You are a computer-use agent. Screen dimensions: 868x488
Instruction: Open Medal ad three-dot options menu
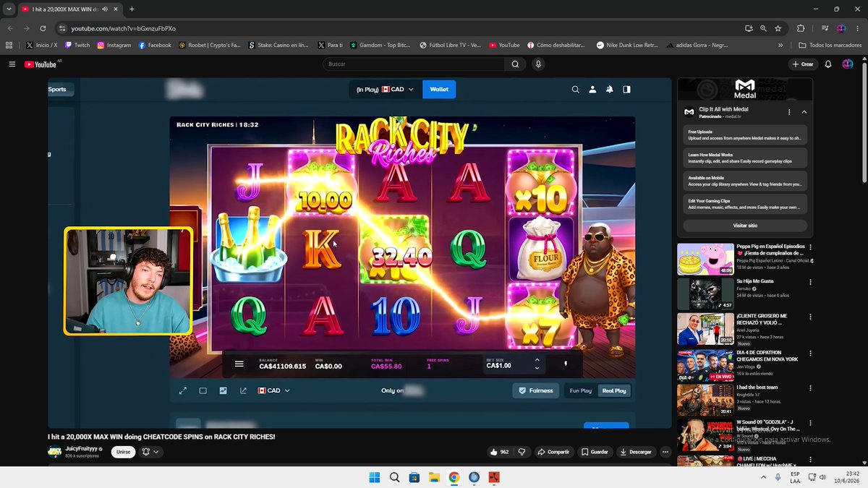pos(789,112)
